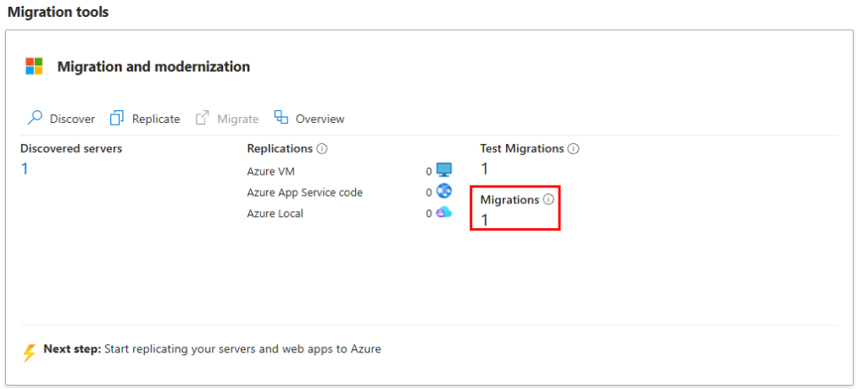
Task: Click the lightning bolt Next step icon
Action: pyautogui.click(x=30, y=352)
